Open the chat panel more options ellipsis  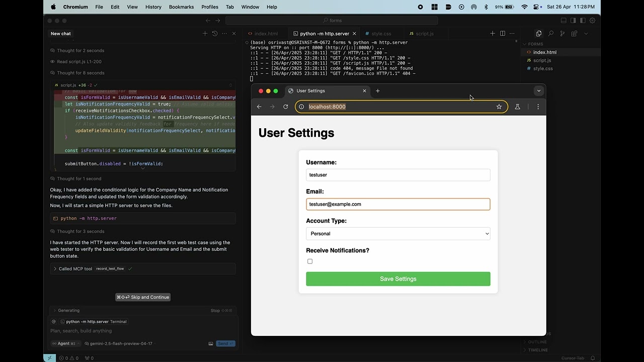tap(224, 34)
